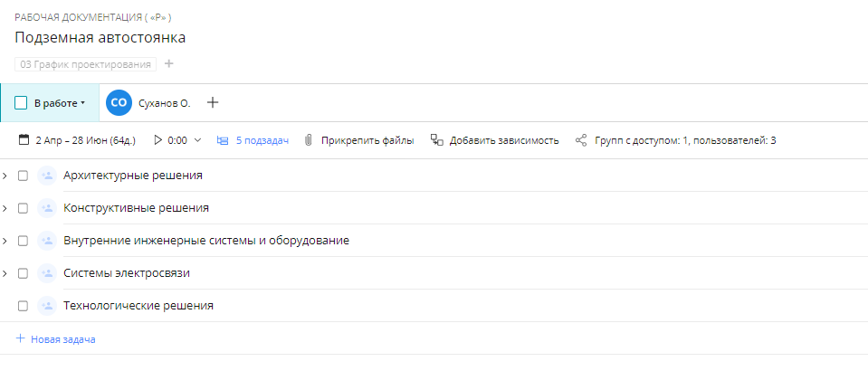Screen dimensions: 868x390
Task: Expand the Архитектурные решения subtask
Action: click(5, 176)
